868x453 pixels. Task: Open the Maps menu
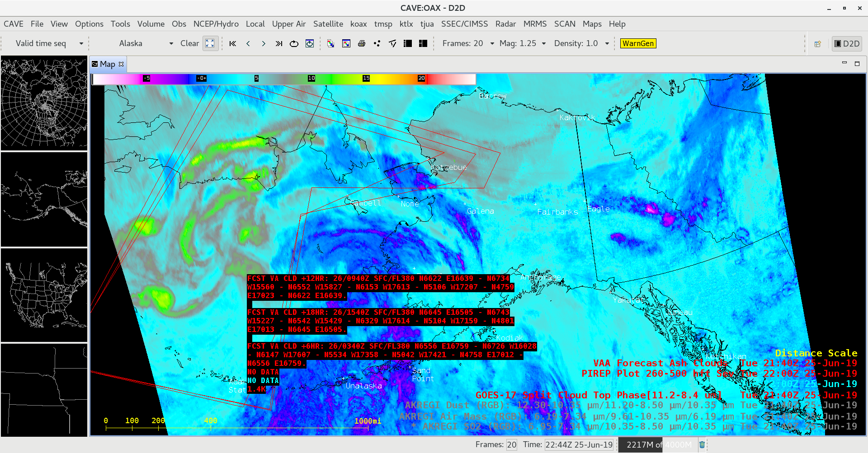[x=592, y=24]
